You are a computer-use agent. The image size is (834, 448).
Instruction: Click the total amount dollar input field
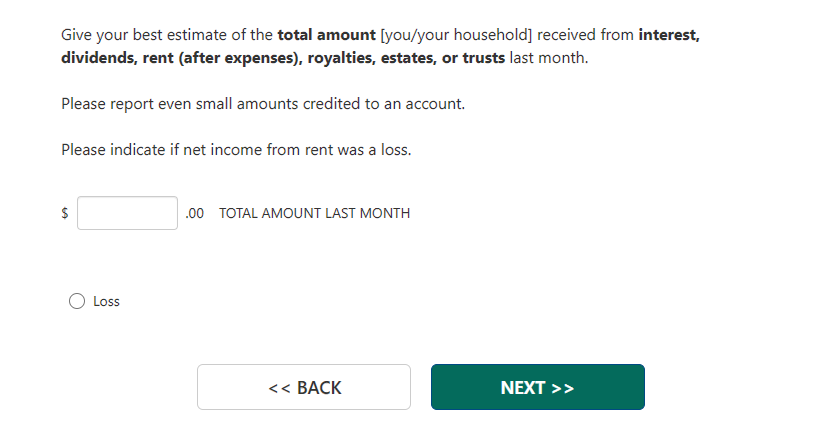click(x=127, y=213)
